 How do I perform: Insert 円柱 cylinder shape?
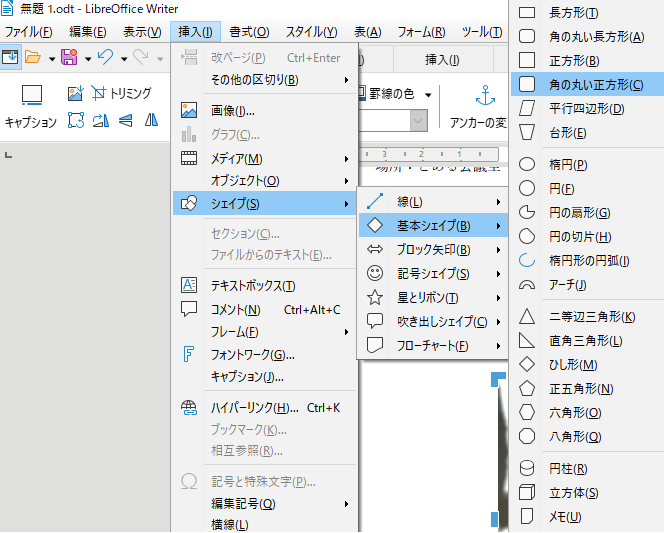pos(588,469)
